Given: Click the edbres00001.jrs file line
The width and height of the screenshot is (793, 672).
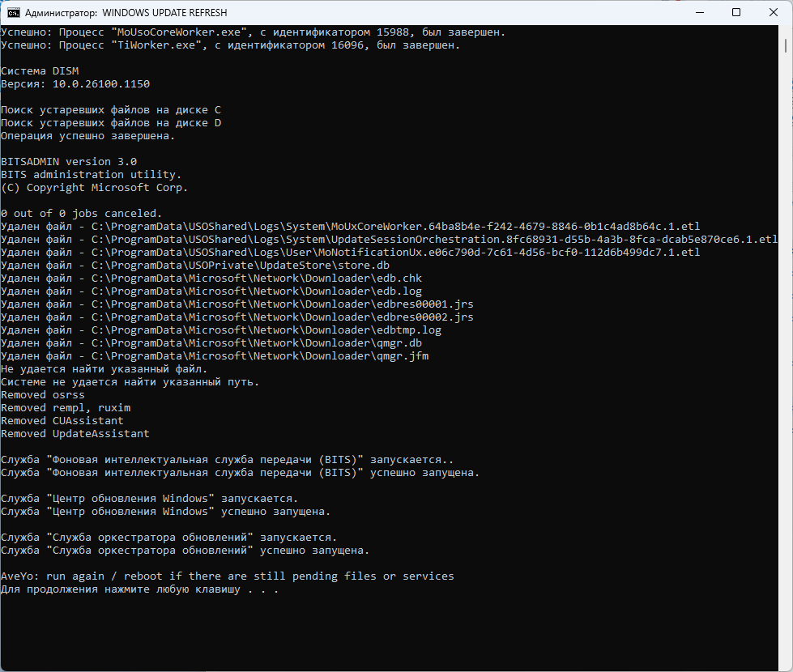Looking at the screenshot, I should pos(237,304).
